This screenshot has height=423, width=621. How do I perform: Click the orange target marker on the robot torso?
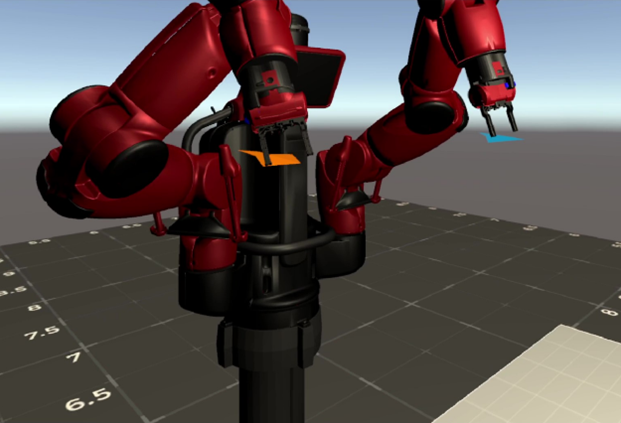point(272,158)
